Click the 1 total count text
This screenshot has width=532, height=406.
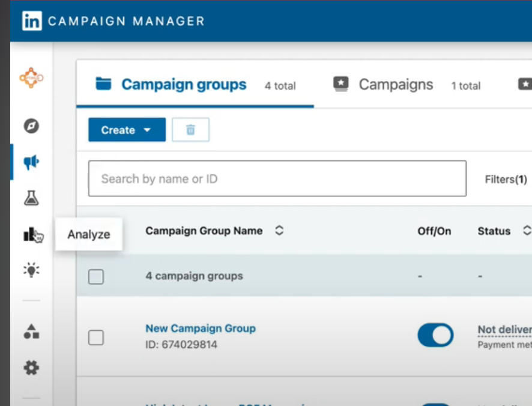(x=466, y=86)
